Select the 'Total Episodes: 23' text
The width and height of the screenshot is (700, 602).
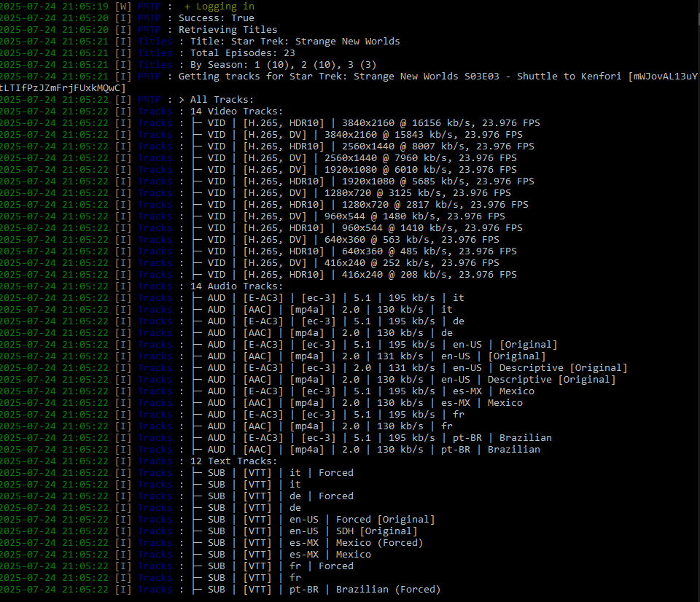pyautogui.click(x=242, y=53)
